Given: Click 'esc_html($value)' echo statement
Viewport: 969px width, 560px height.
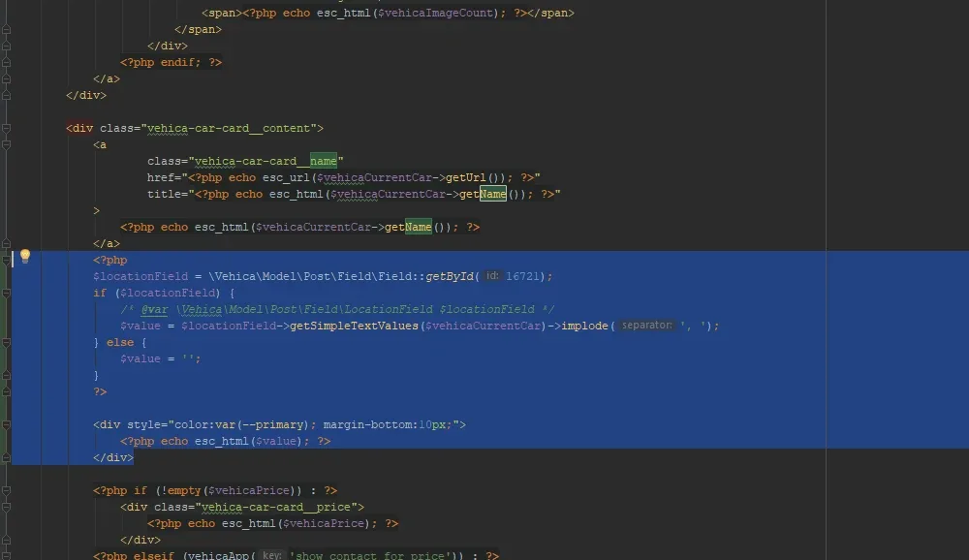Looking at the screenshot, I should pos(248,442).
